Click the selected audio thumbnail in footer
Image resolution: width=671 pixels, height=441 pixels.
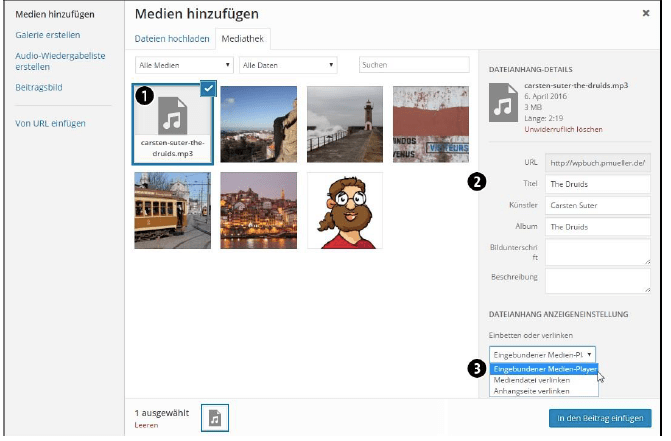(x=214, y=418)
